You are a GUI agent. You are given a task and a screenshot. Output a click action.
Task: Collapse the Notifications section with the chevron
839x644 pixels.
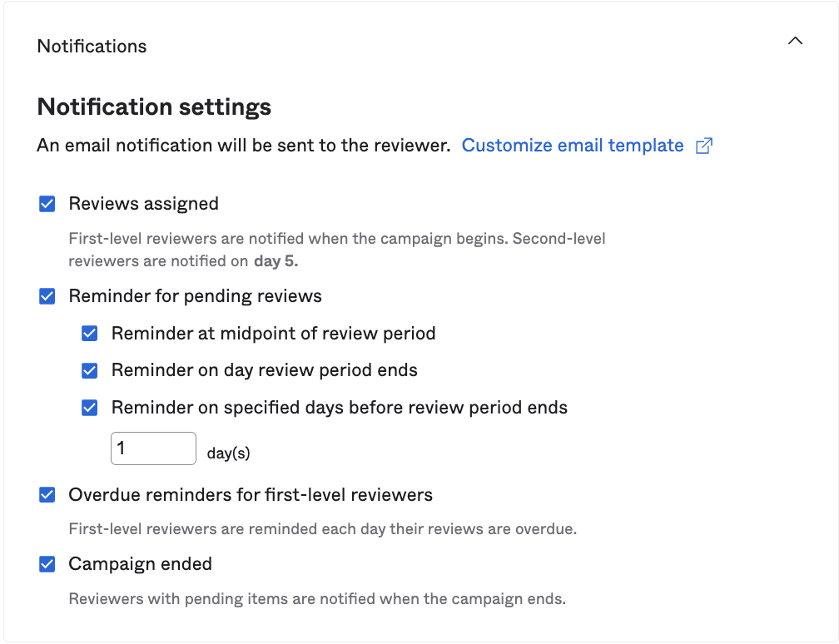click(795, 40)
